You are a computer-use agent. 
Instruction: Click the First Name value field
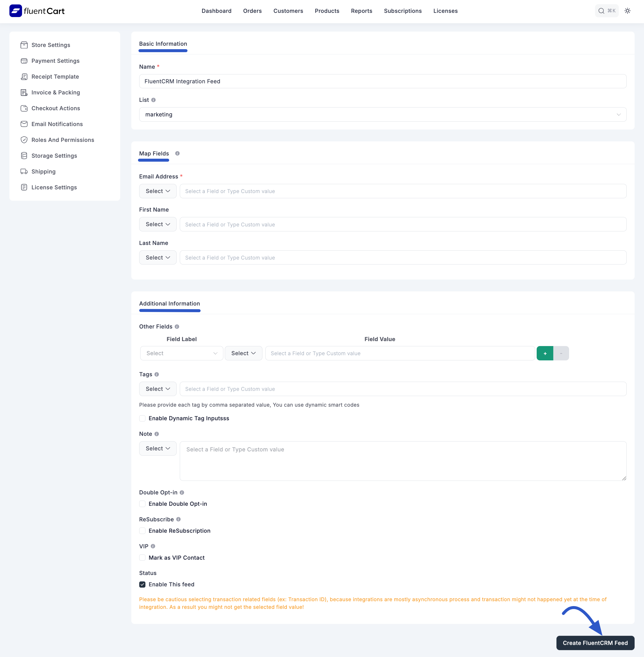point(403,224)
